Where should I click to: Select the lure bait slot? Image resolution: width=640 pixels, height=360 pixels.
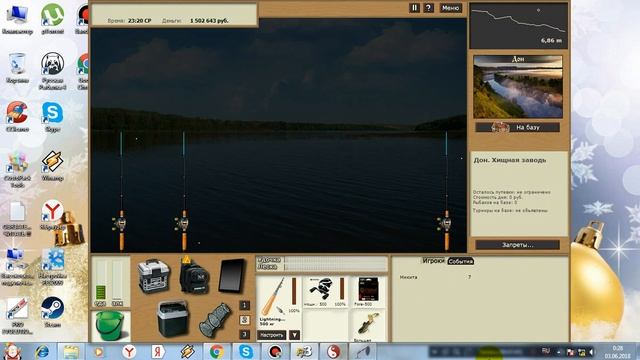(x=368, y=325)
